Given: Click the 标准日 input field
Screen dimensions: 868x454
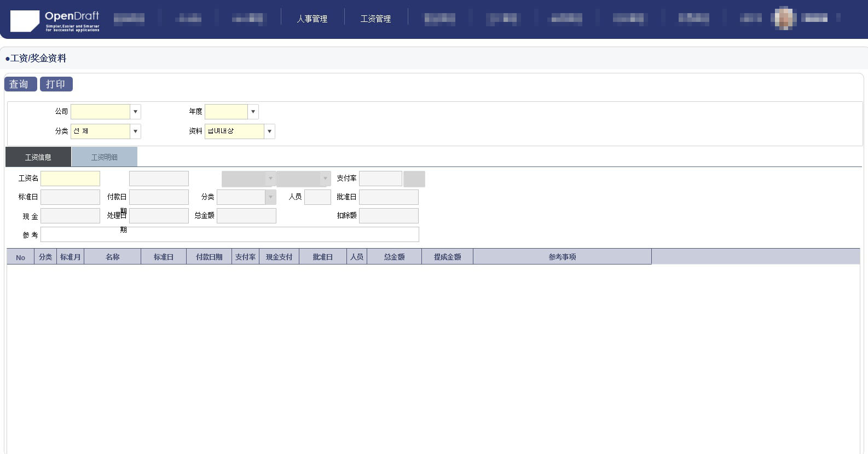Looking at the screenshot, I should point(70,197).
